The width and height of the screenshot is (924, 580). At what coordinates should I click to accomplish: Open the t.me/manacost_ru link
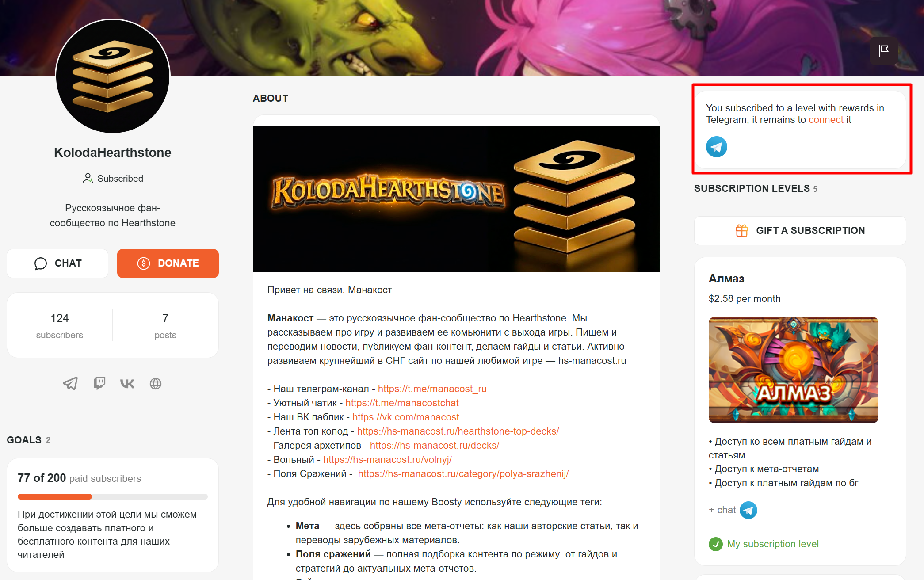point(432,389)
